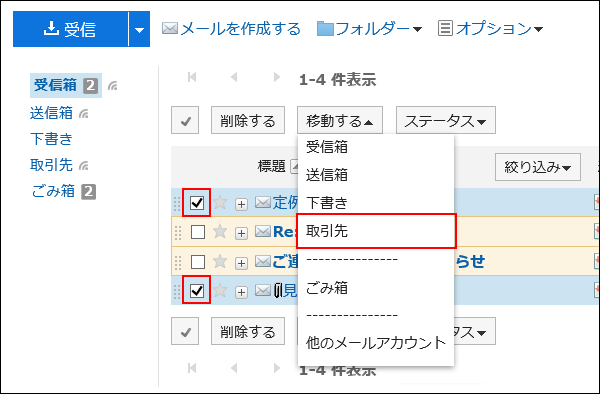Open the Re: mail subject link
This screenshot has height=394, width=600.
[x=285, y=231]
